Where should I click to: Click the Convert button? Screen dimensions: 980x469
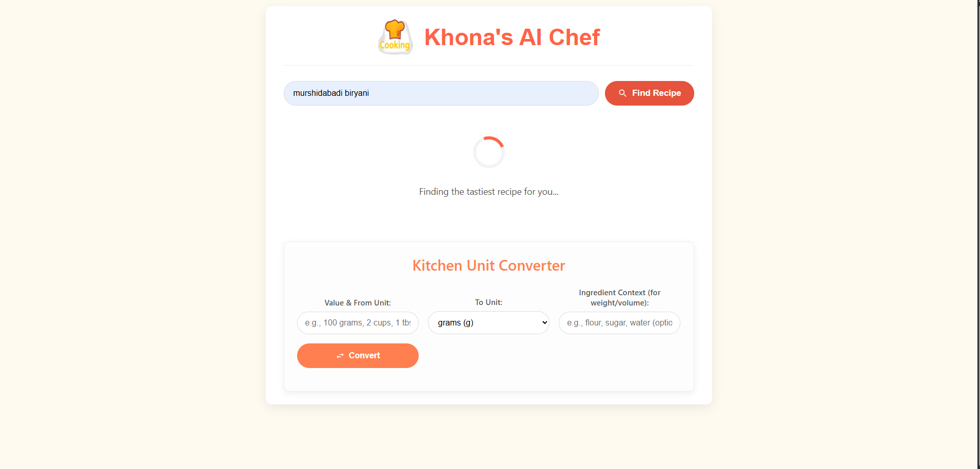coord(358,355)
